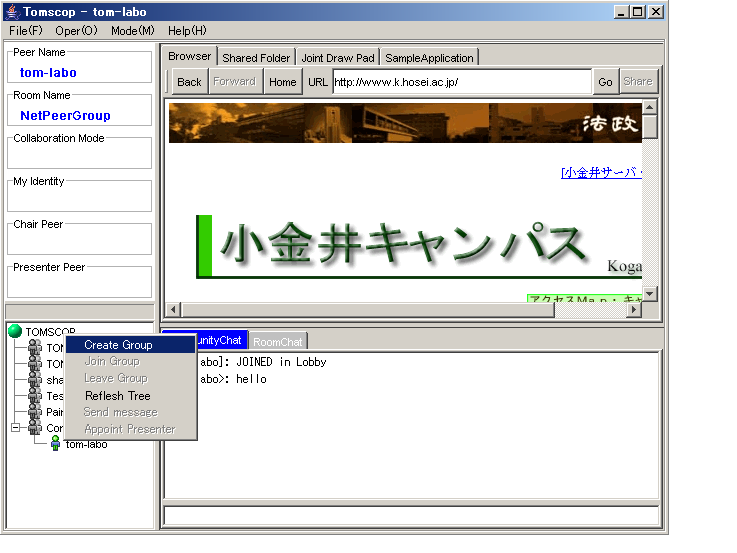Click the 'hello' chat message line
This screenshot has width=737, height=553.
tap(233, 379)
